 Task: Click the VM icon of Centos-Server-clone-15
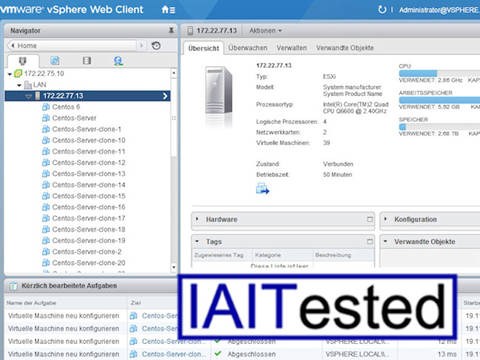point(46,196)
